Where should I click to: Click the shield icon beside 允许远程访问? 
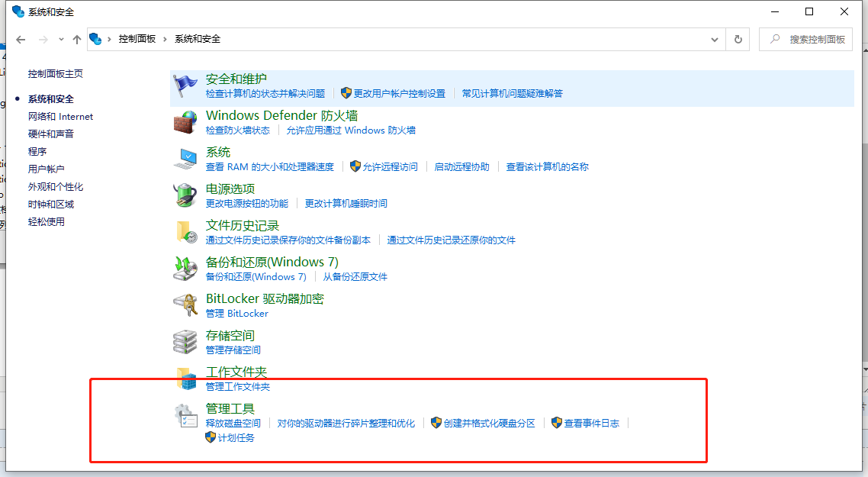pos(355,166)
